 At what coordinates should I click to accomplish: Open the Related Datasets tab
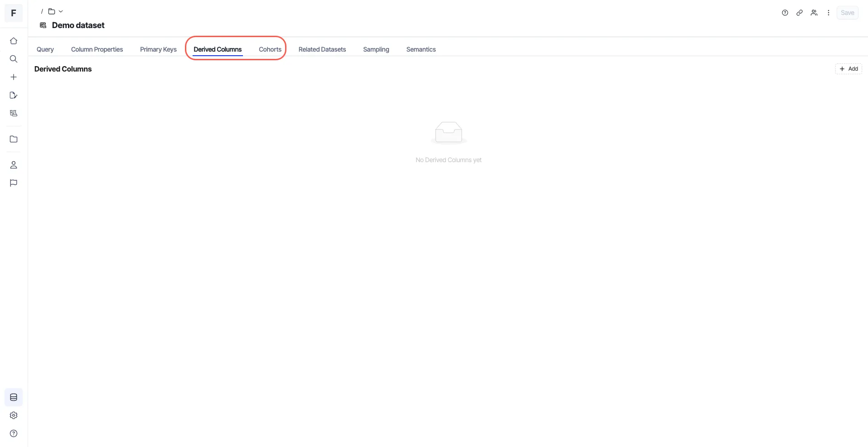click(x=322, y=49)
